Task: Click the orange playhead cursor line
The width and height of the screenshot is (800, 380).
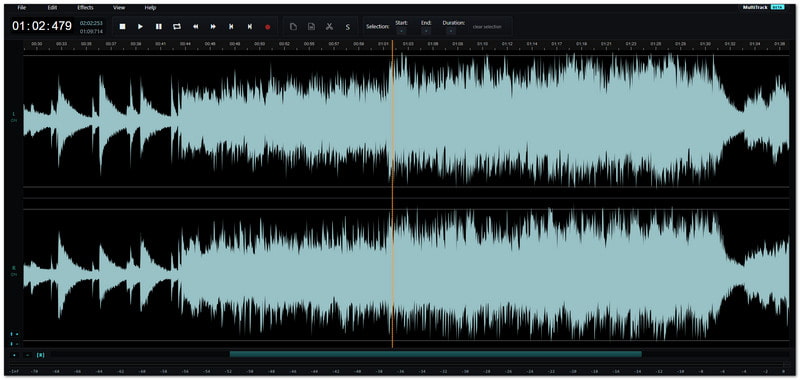Action: [x=392, y=194]
